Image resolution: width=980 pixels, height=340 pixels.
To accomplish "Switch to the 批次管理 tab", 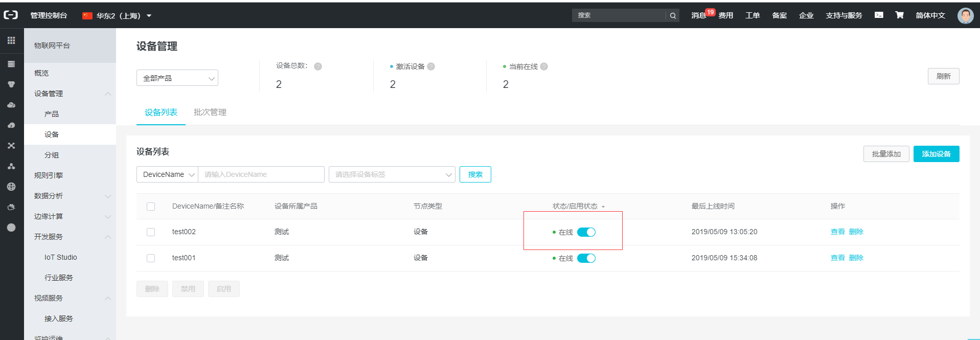I will click(x=210, y=112).
